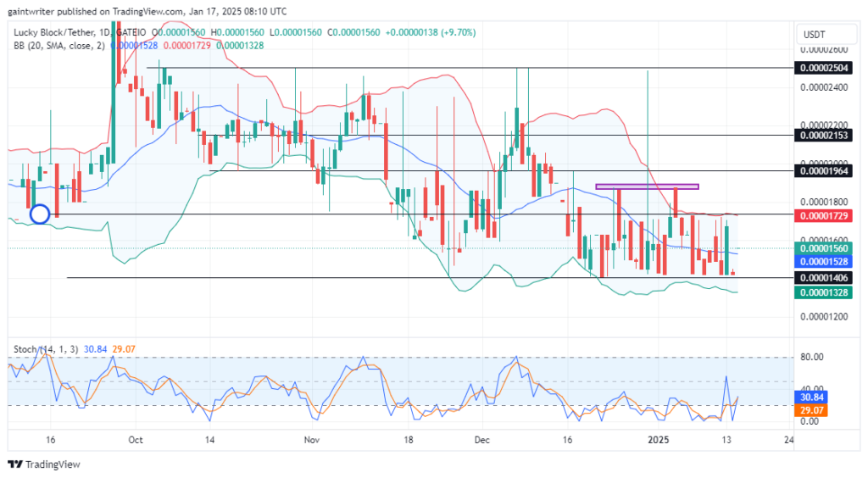
Task: Click the 0.00001964 price level label
Action: pos(824,171)
